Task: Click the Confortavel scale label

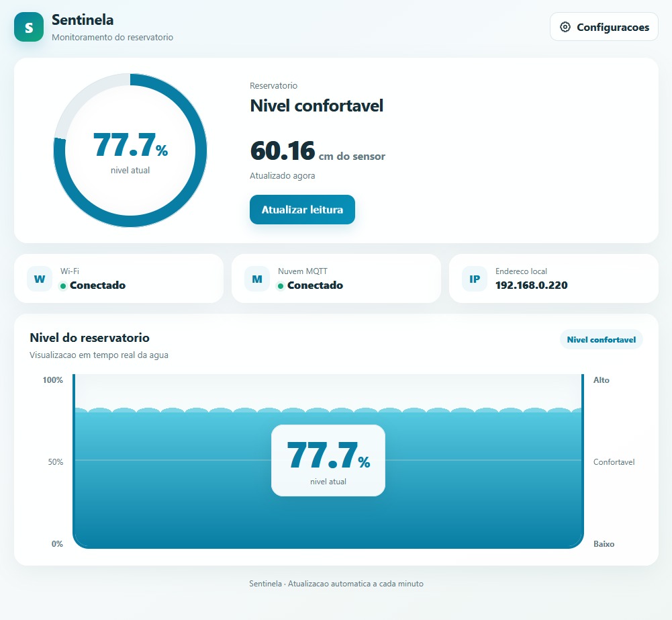Action: (x=614, y=461)
